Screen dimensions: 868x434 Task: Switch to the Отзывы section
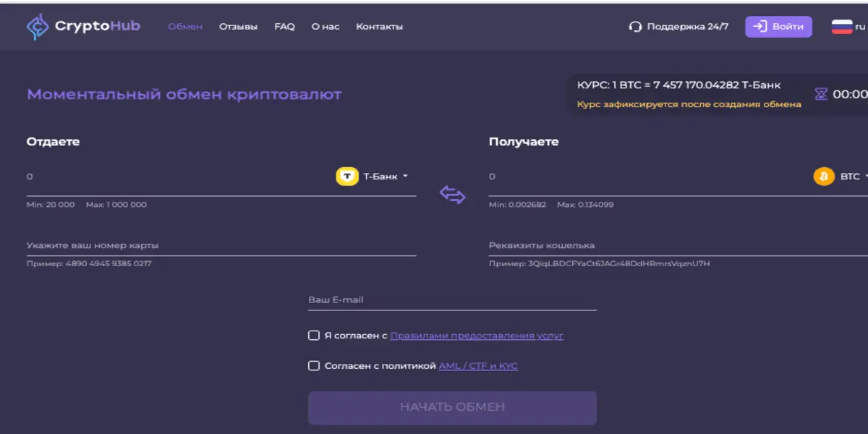(x=237, y=26)
